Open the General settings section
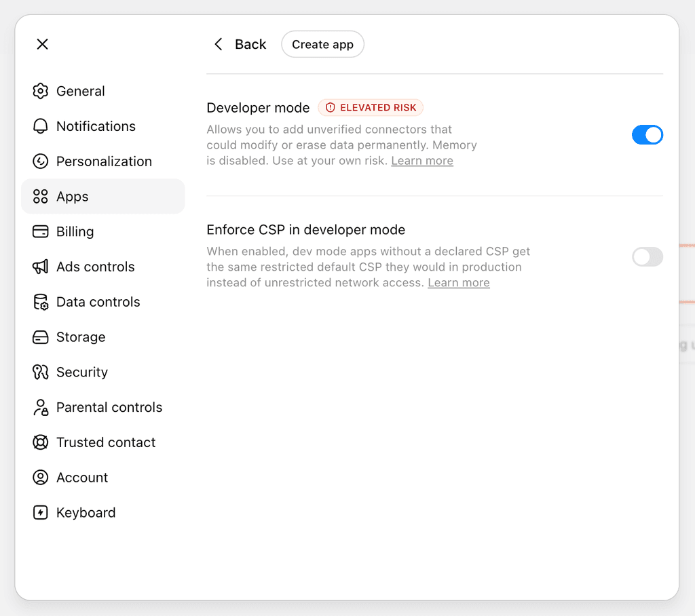 pos(103,91)
